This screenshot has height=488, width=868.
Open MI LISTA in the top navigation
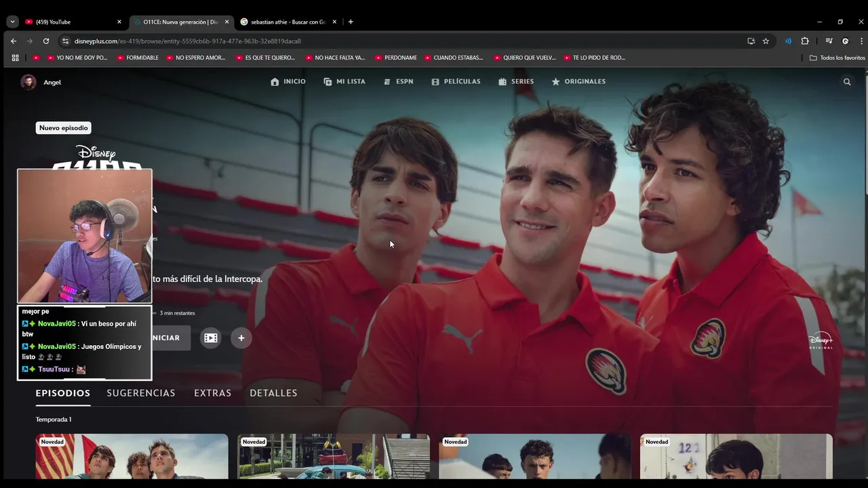pyautogui.click(x=344, y=81)
